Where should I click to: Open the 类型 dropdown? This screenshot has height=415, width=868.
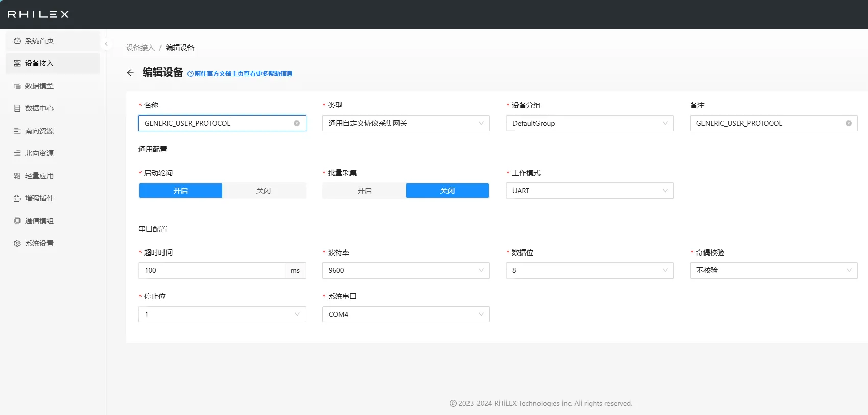click(406, 123)
